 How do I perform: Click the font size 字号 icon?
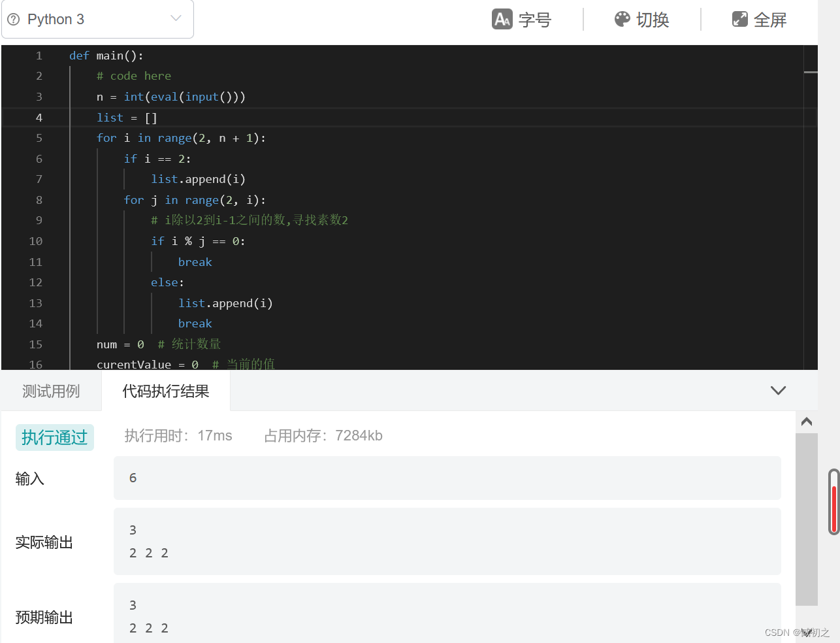point(502,20)
